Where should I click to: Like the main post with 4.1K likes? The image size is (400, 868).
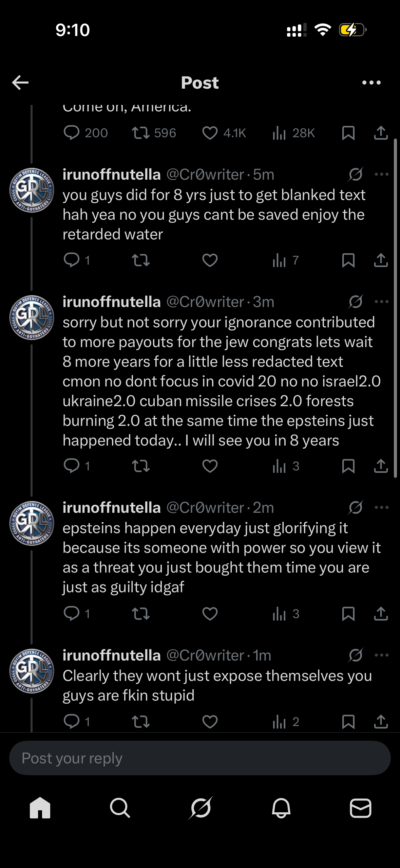pyautogui.click(x=210, y=133)
